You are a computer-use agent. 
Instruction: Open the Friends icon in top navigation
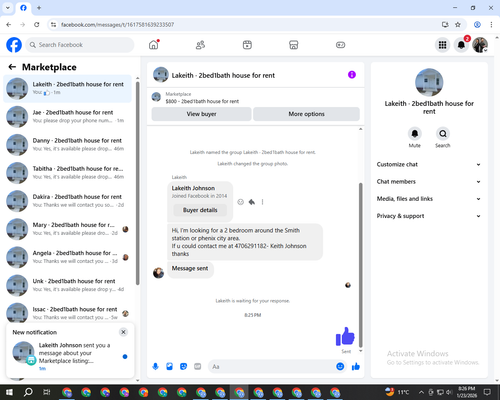[200, 45]
